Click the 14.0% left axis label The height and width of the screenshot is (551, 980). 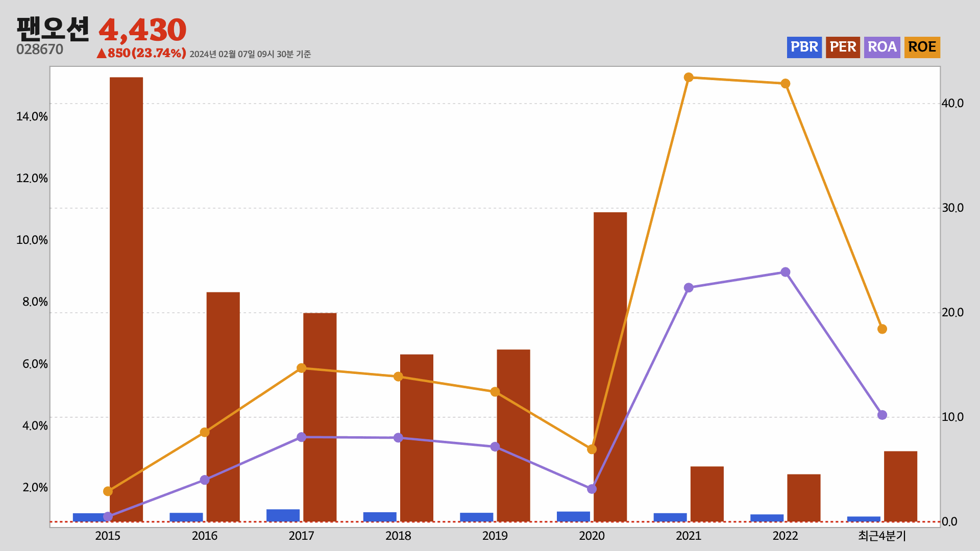[32, 117]
